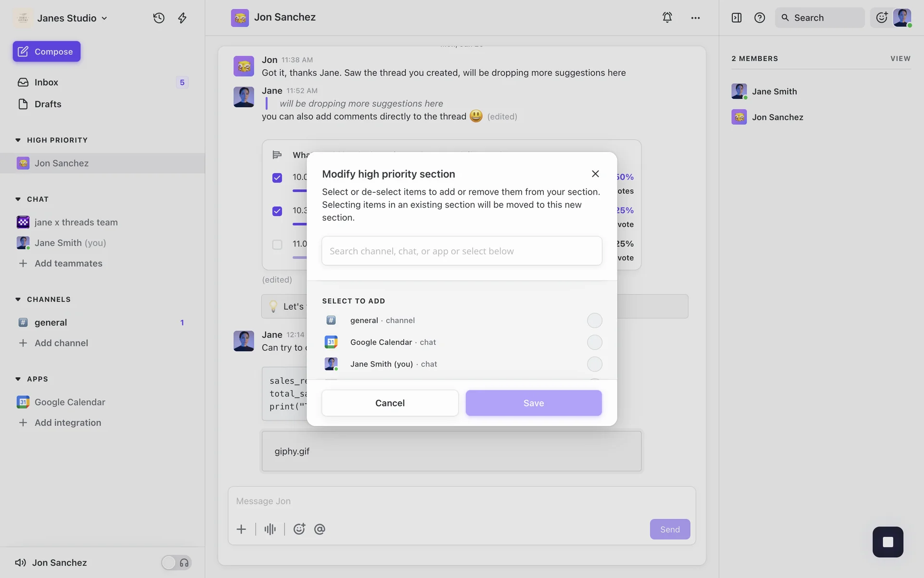Collapse the Channels section
The height and width of the screenshot is (578, 924).
point(18,299)
